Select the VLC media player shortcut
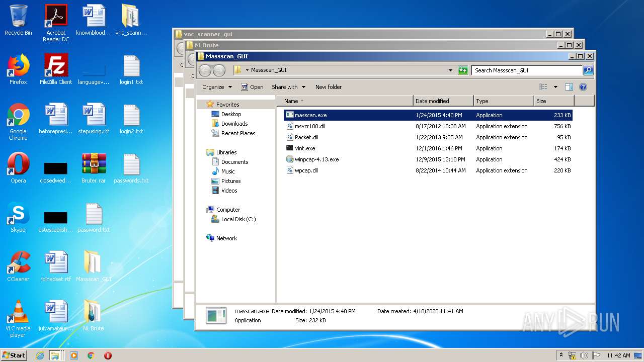The image size is (644, 362). click(x=18, y=319)
